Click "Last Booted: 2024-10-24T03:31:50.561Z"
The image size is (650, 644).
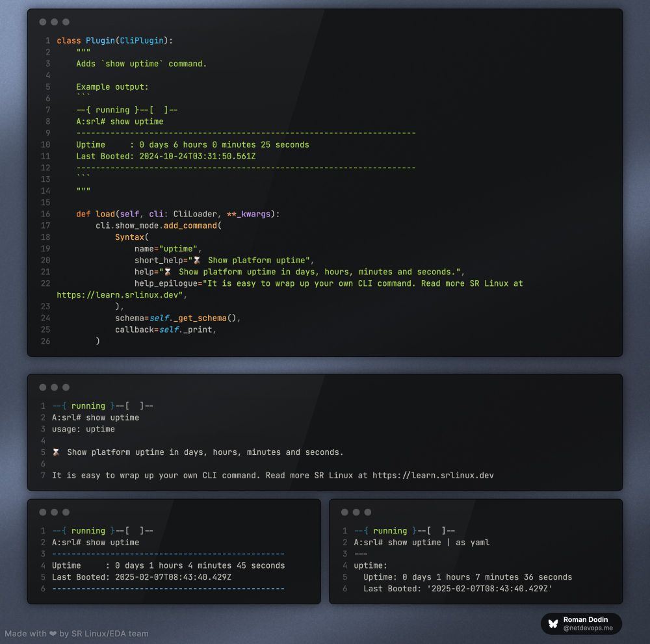166,156
